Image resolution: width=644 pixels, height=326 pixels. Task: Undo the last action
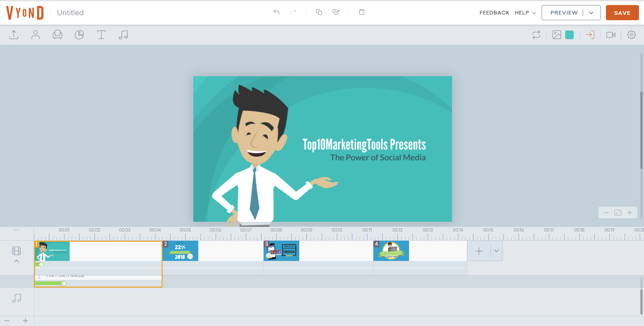(276, 12)
